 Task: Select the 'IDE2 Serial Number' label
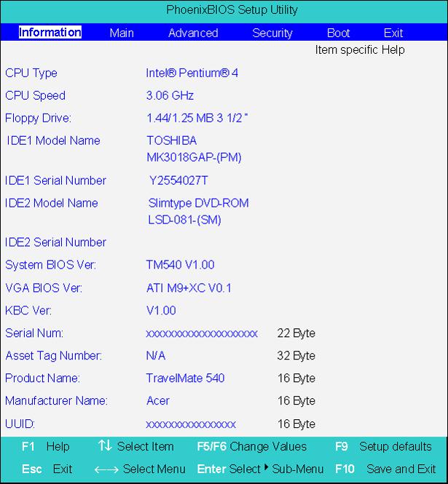tap(55, 242)
